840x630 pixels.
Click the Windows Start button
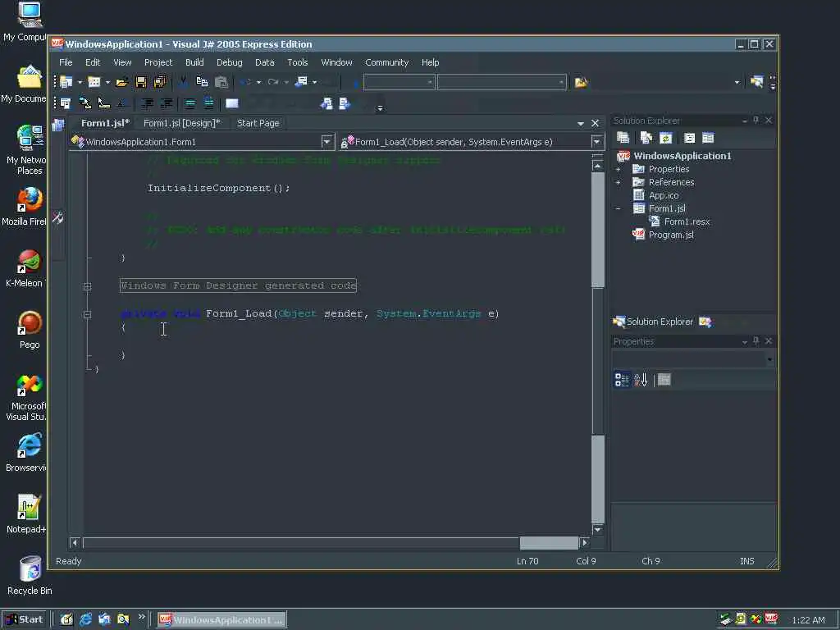click(25, 620)
